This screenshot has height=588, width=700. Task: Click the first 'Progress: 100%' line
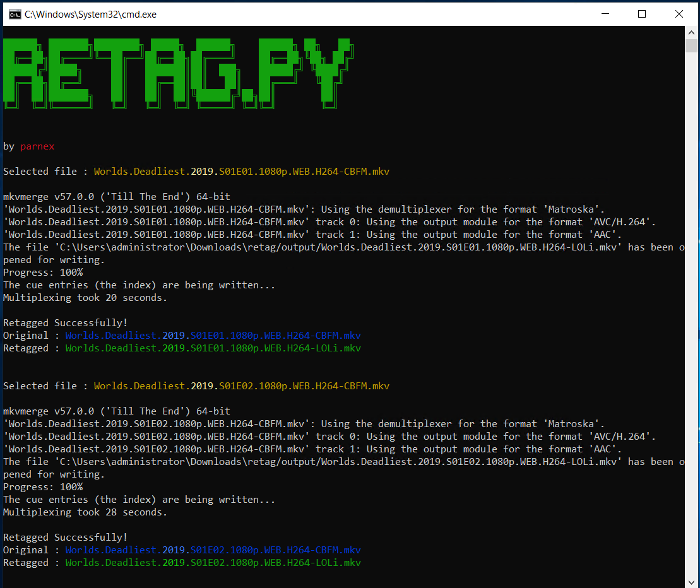[43, 273]
